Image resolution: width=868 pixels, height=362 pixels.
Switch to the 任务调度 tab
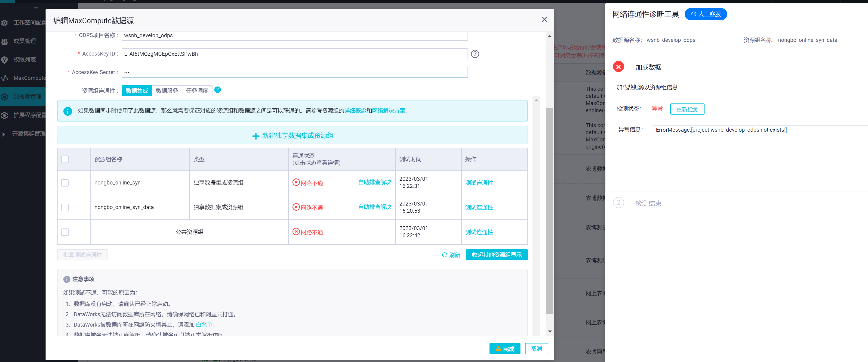click(x=197, y=91)
